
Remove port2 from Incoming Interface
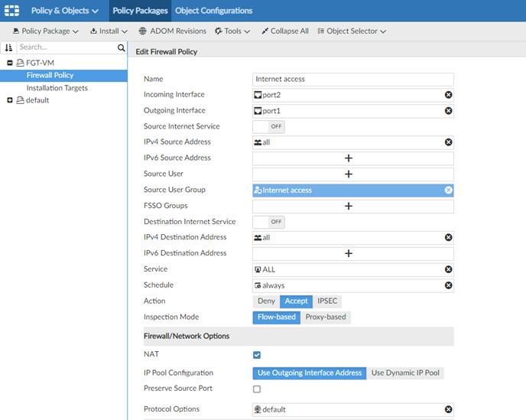coord(449,95)
